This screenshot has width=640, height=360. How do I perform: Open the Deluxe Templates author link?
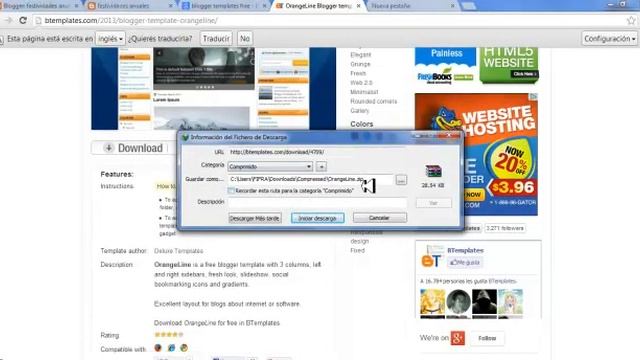[179, 251]
